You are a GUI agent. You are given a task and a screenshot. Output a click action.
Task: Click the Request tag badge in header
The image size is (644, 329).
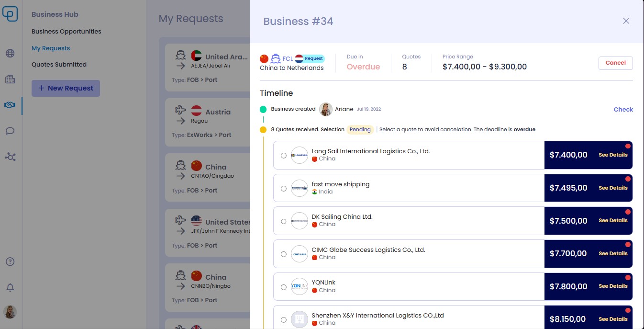click(314, 58)
